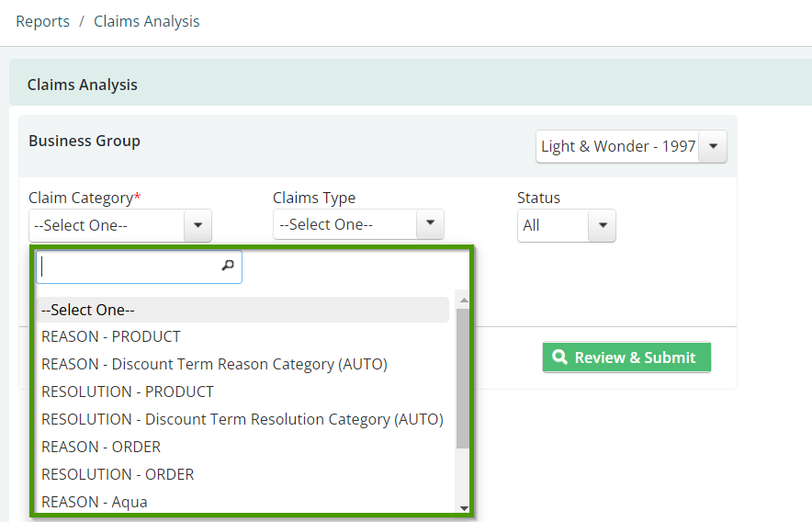Go to Reports breadcrumb link
812x522 pixels.
click(42, 21)
